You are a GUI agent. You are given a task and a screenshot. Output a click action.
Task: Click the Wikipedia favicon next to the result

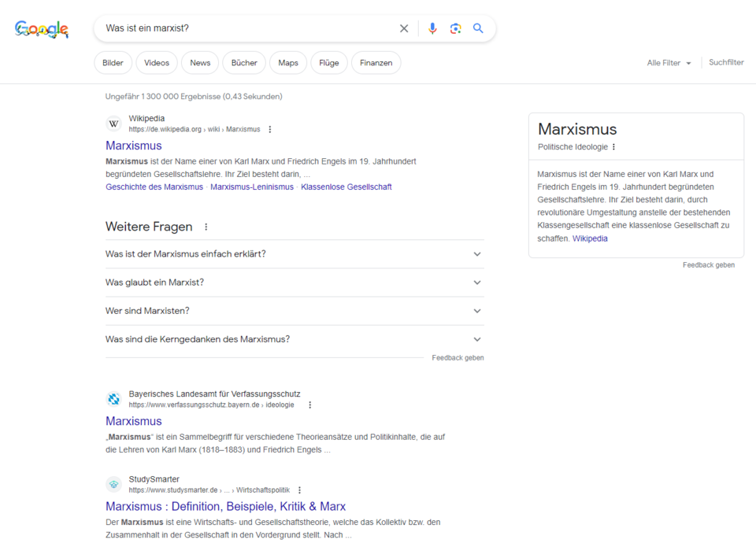[x=113, y=124]
